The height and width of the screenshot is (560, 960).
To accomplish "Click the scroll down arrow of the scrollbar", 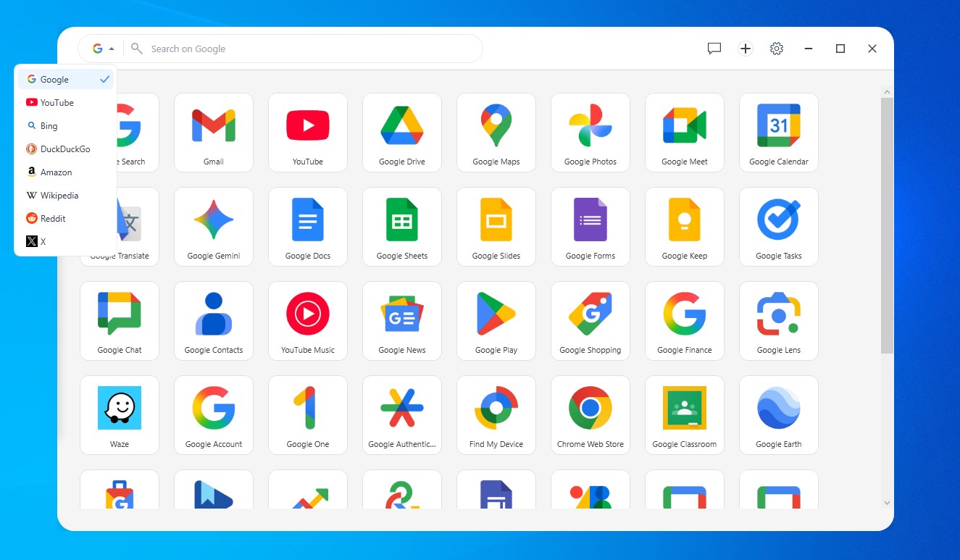I will tap(887, 502).
